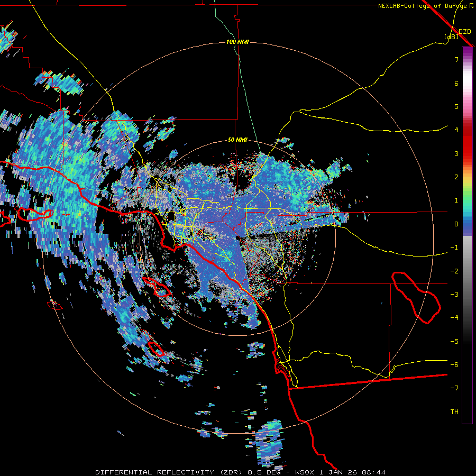Click the -7 dB scale value
The width and height of the screenshot is (476, 476).
tap(454, 388)
